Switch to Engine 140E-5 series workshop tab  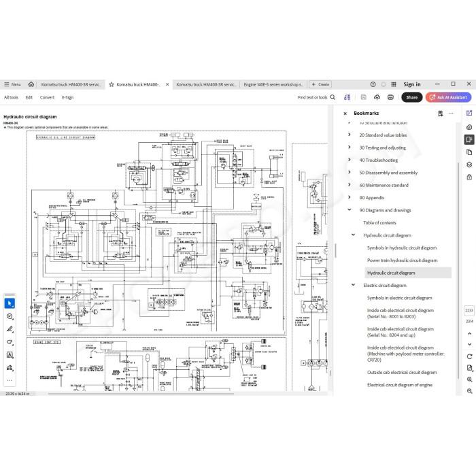click(273, 84)
